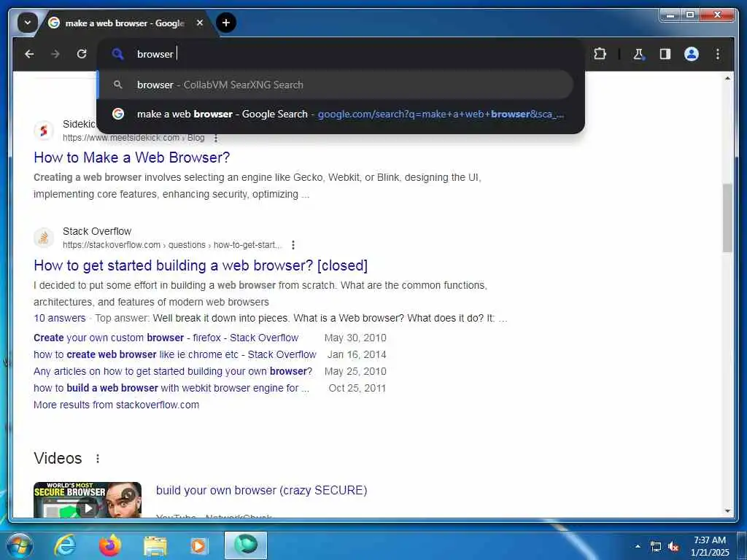Open 'How to get started building a web browser?' result
The width and height of the screenshot is (747, 560).
201,265
